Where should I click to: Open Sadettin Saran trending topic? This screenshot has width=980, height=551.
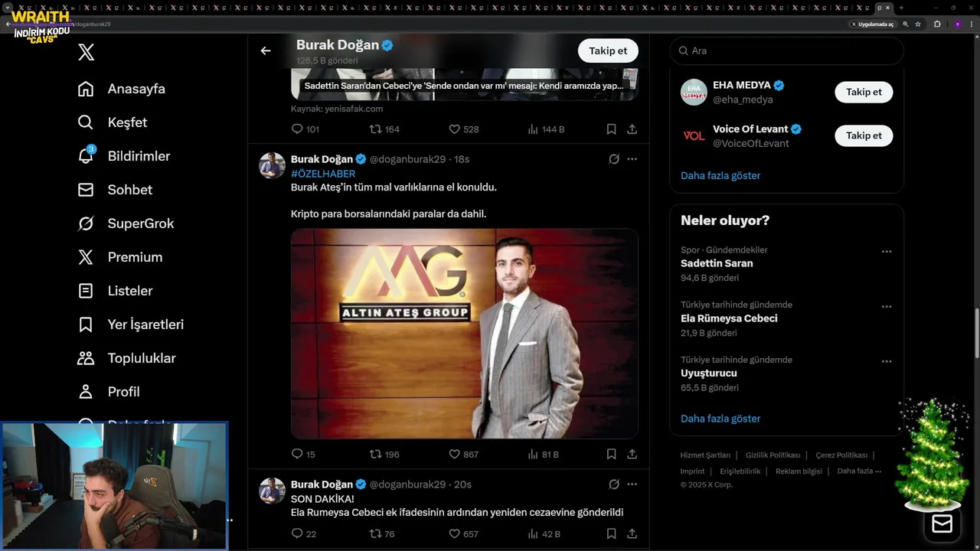click(x=717, y=263)
